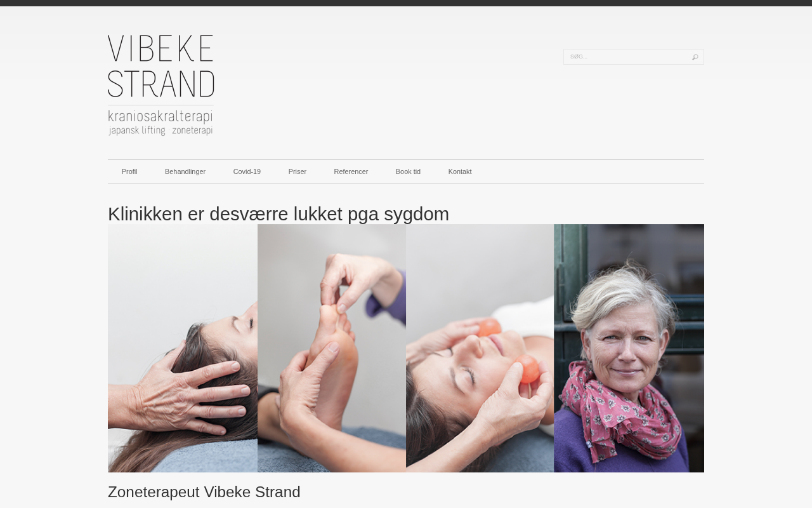Click the japansk lifting zoneterapi subtitle text
The height and width of the screenshot is (508, 812).
coord(160,130)
